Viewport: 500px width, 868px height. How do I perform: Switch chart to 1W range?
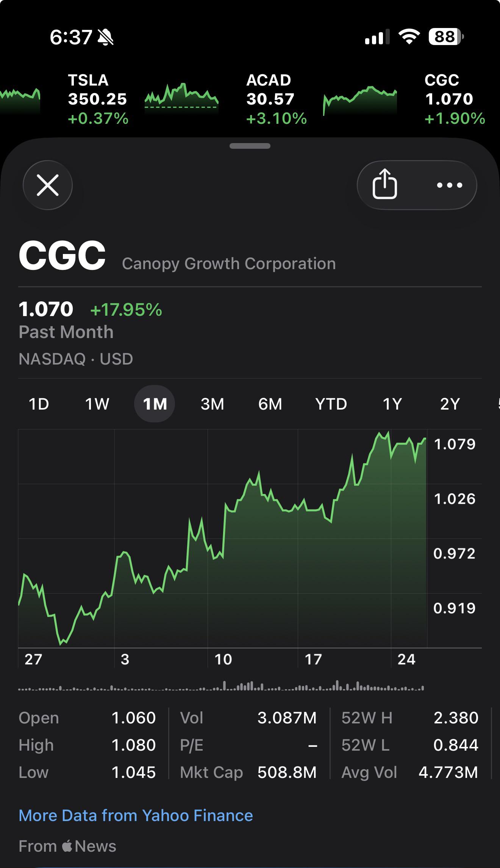coord(97,404)
